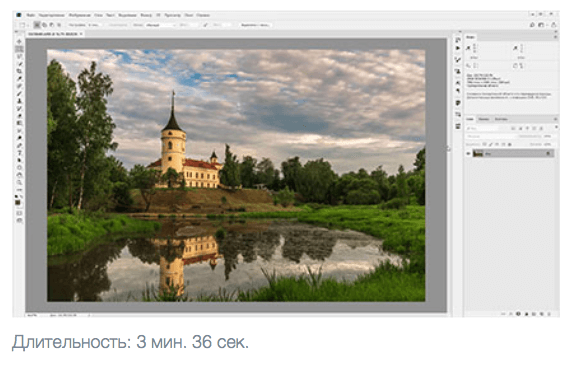Open the Edit Toolbar three-dots button
The width and height of the screenshot is (588, 374).
pos(19,189)
